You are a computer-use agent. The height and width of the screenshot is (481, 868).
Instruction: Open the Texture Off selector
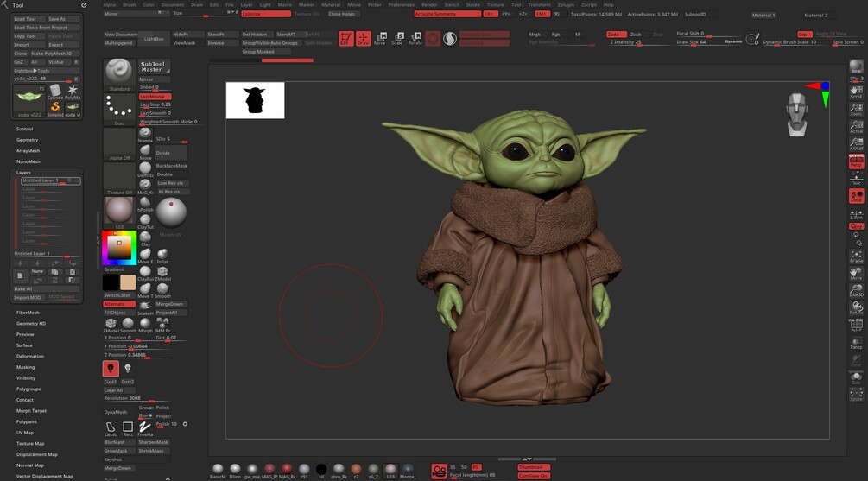click(x=119, y=179)
